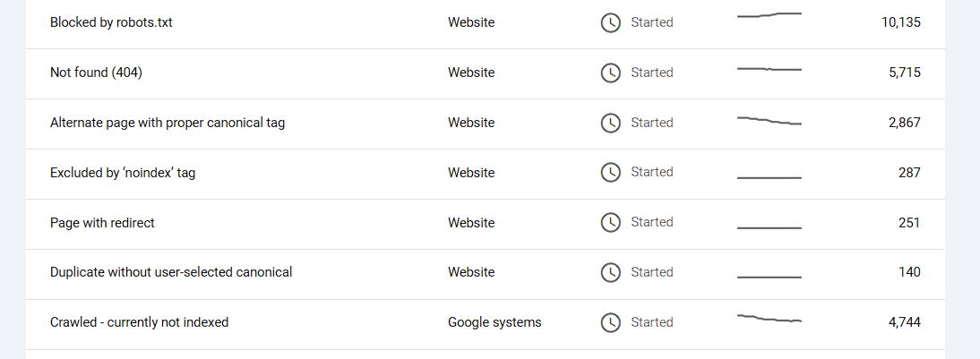Click clock icon in Crawled not indexed row
This screenshot has width=980, height=359.
[610, 322]
